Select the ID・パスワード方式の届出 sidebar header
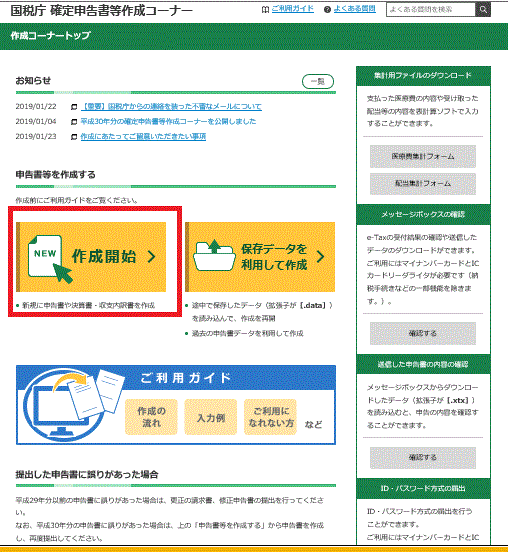This screenshot has width=508, height=552. pos(423,488)
